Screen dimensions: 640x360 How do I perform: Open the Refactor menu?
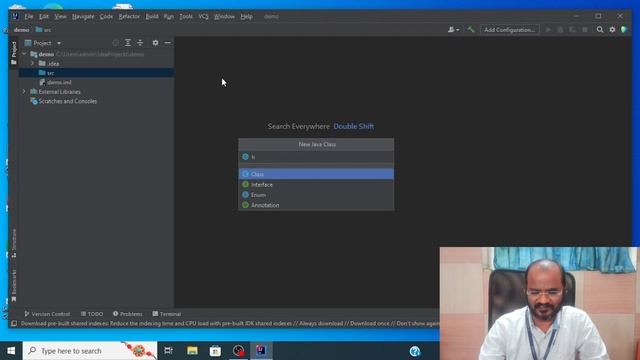pos(129,17)
